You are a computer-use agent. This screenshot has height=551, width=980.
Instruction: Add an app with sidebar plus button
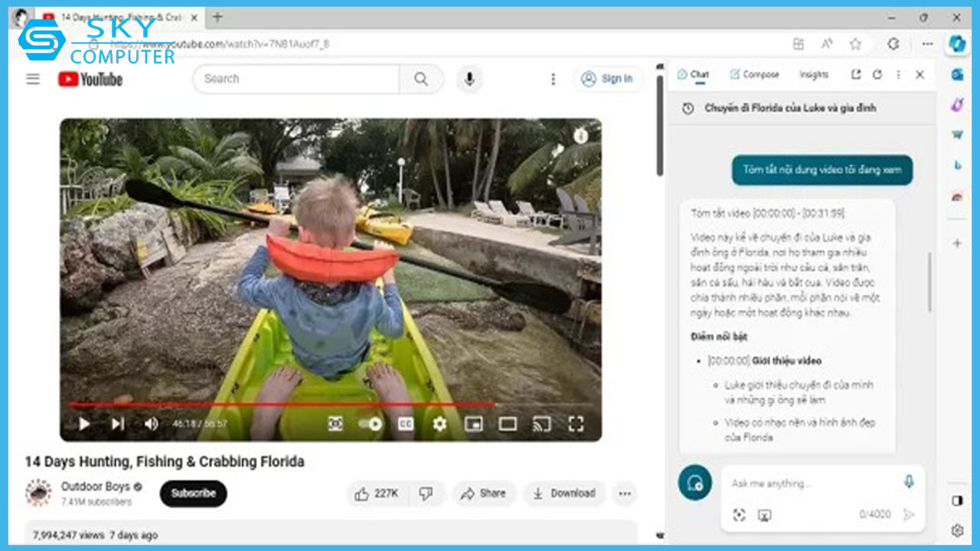957,243
